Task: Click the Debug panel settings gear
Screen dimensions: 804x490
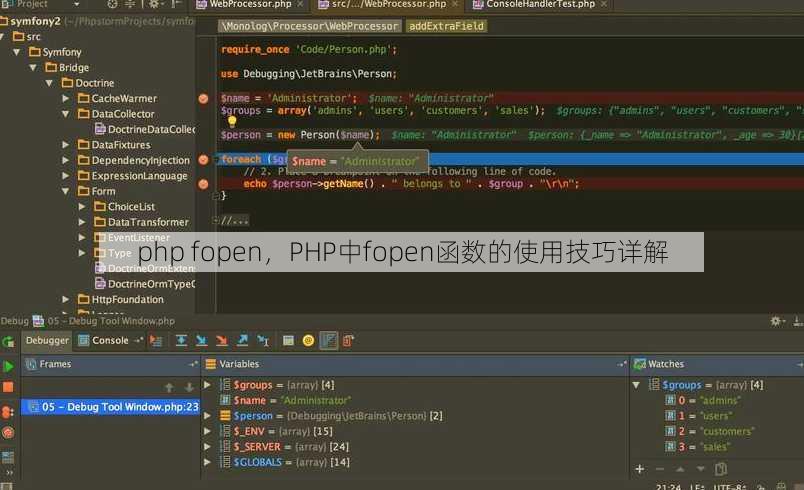Action: click(x=776, y=321)
